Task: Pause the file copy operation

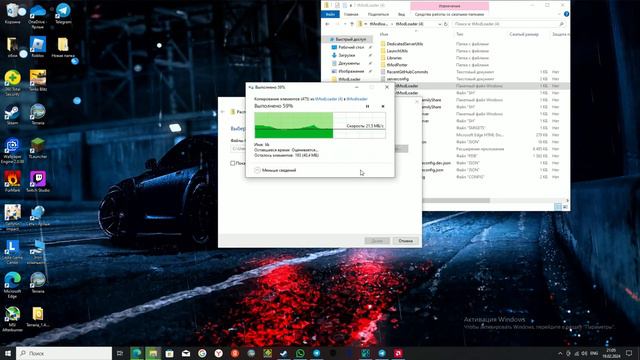Action: point(367,106)
